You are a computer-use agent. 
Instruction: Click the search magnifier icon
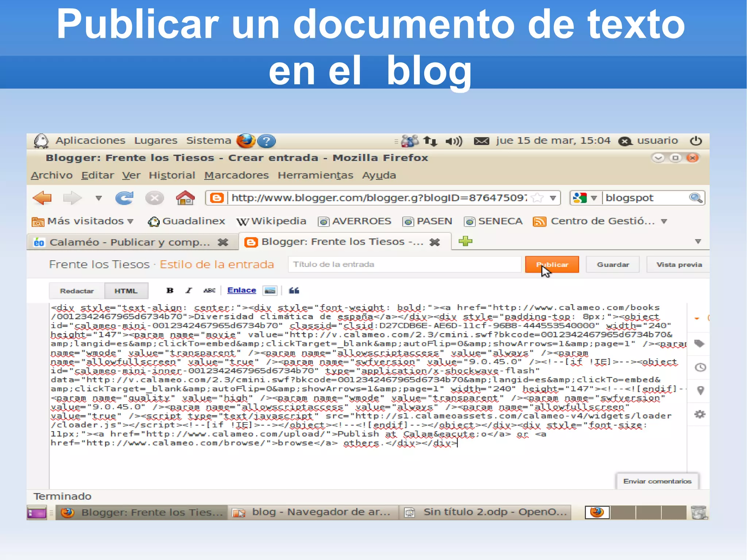pos(696,198)
